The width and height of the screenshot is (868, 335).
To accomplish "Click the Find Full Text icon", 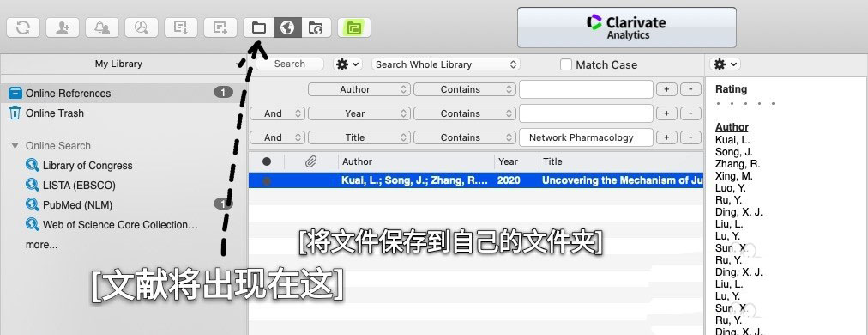I will point(142,27).
